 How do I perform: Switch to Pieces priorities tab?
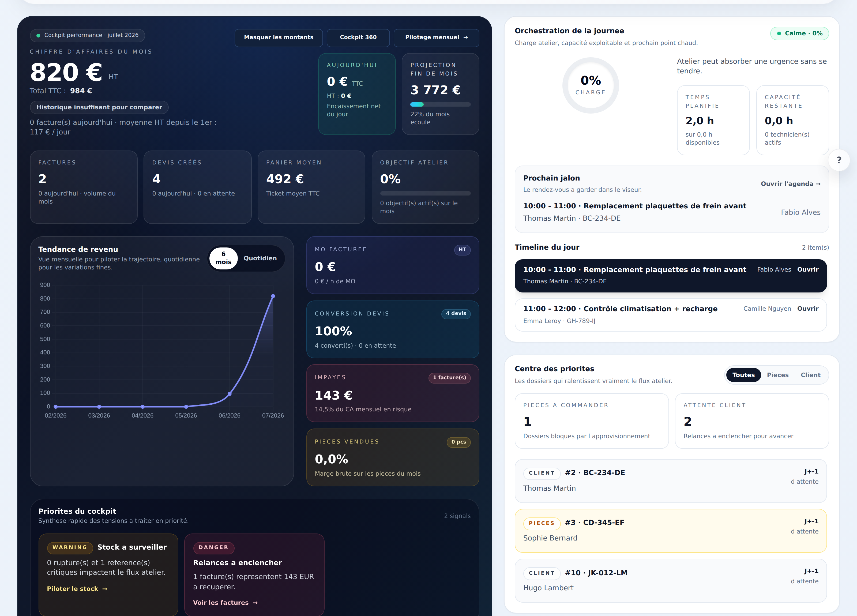point(777,375)
